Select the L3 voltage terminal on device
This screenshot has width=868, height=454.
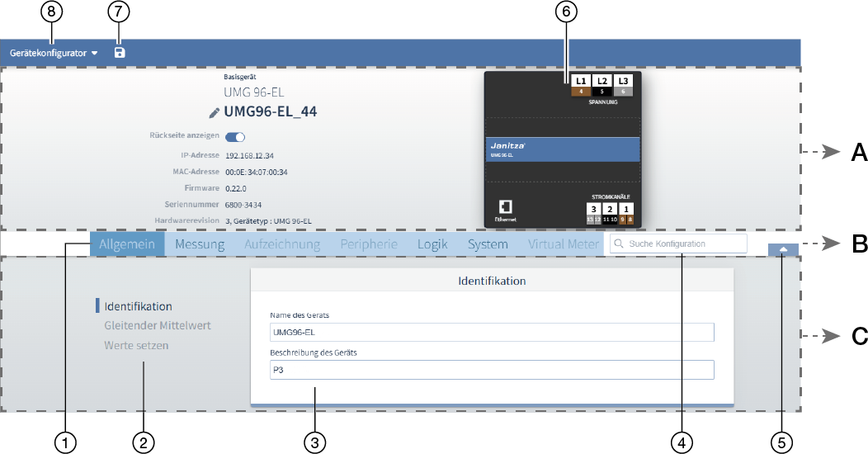click(x=625, y=82)
